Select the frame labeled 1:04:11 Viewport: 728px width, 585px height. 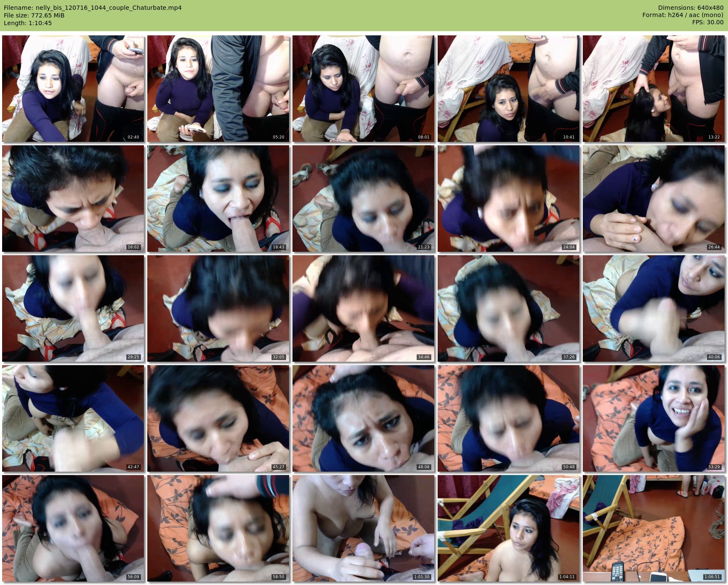[x=509, y=528]
